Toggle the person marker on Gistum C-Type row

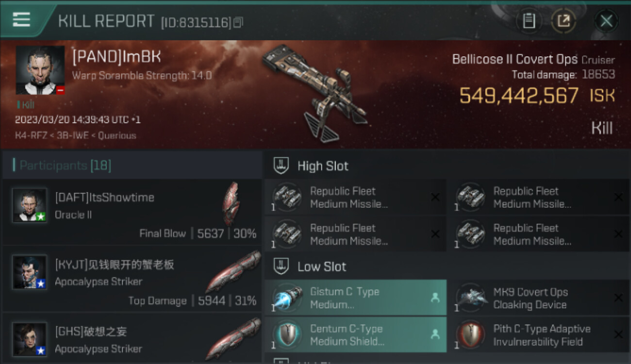(435, 298)
